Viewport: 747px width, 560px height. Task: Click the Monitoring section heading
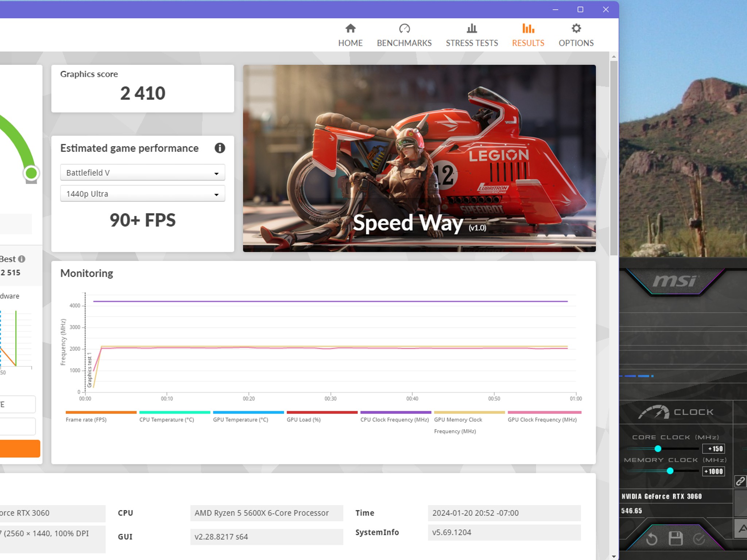tap(87, 273)
